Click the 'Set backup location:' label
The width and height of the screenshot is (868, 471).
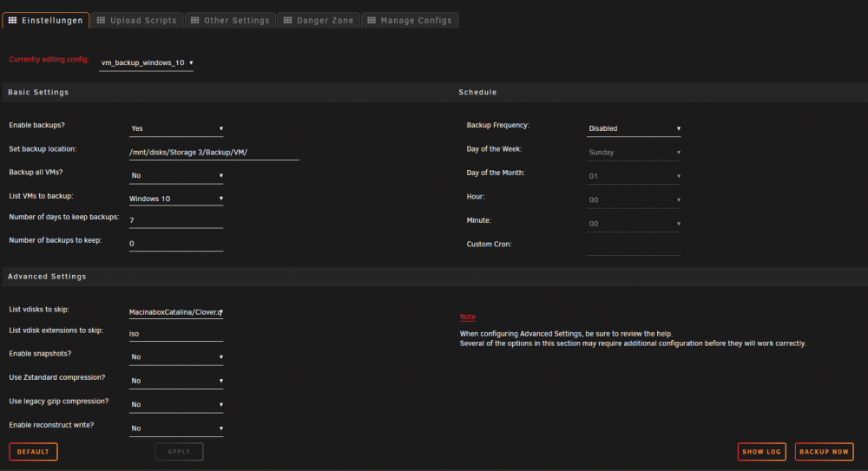[x=43, y=149]
